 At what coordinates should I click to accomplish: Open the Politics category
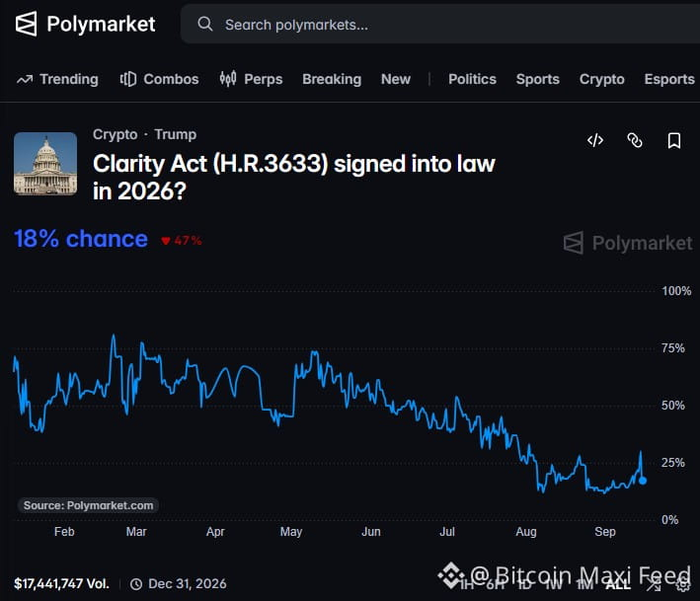[x=472, y=79]
